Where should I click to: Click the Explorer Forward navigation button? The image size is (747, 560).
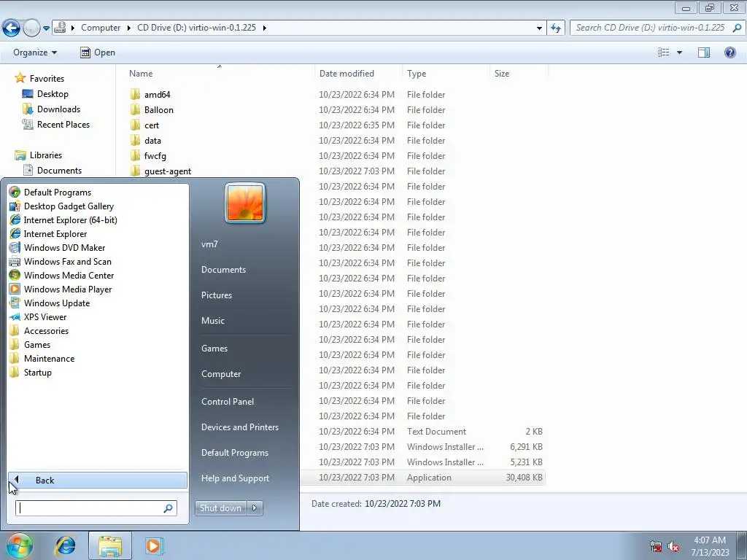click(x=31, y=28)
